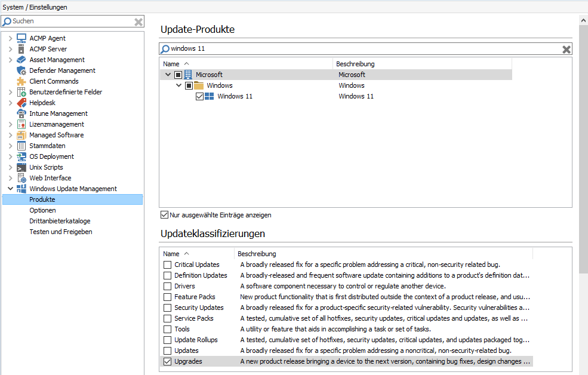588x375 pixels.
Task: Click inside the Suchen search field
Action: point(66,21)
